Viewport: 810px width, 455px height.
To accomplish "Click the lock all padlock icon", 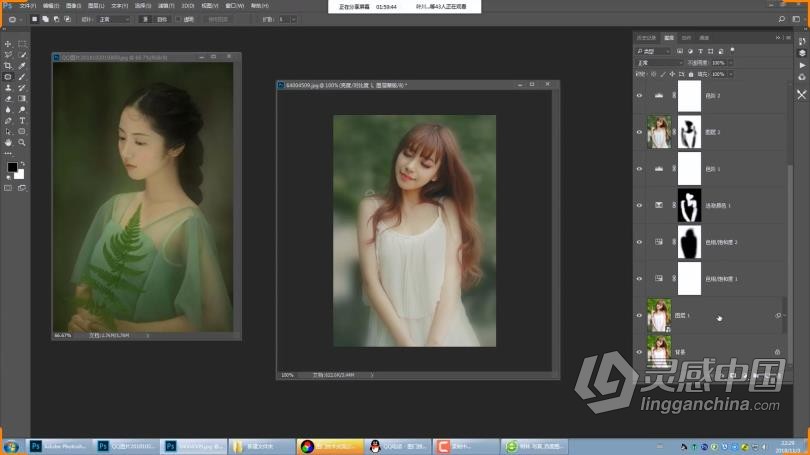I will point(691,74).
